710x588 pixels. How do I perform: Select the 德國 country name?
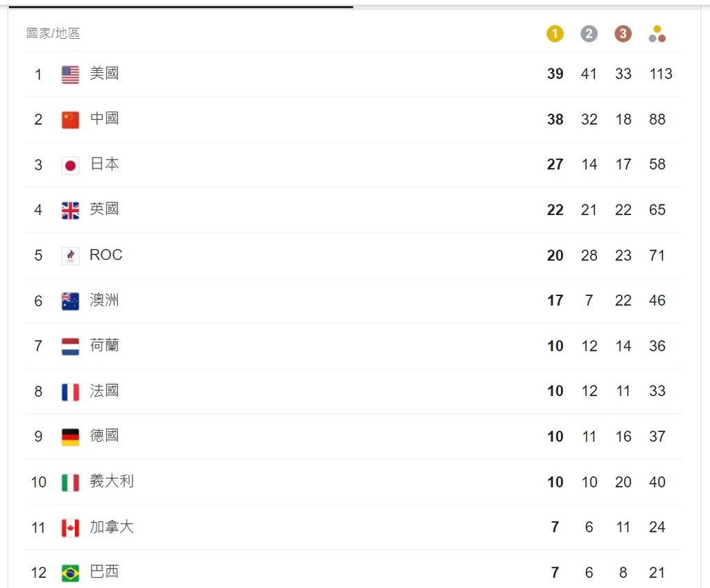[104, 435]
